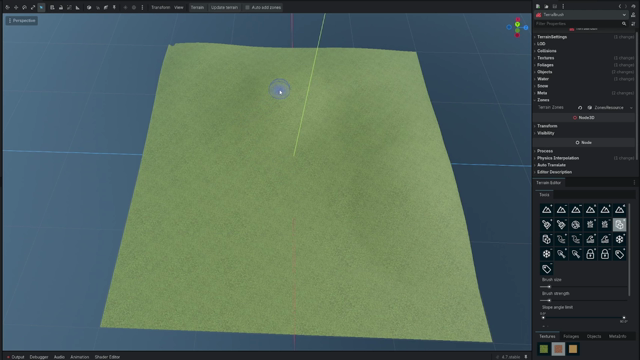Click the Terrain button in viewport toolbar
Screen dimensions: 640x360
tap(197, 7)
